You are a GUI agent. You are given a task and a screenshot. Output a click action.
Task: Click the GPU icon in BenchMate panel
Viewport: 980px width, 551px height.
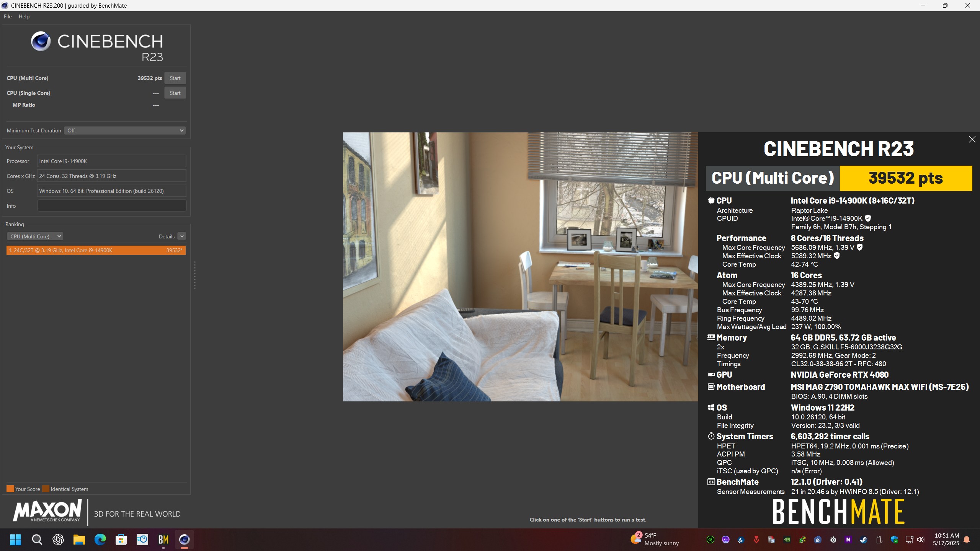pyautogui.click(x=711, y=375)
